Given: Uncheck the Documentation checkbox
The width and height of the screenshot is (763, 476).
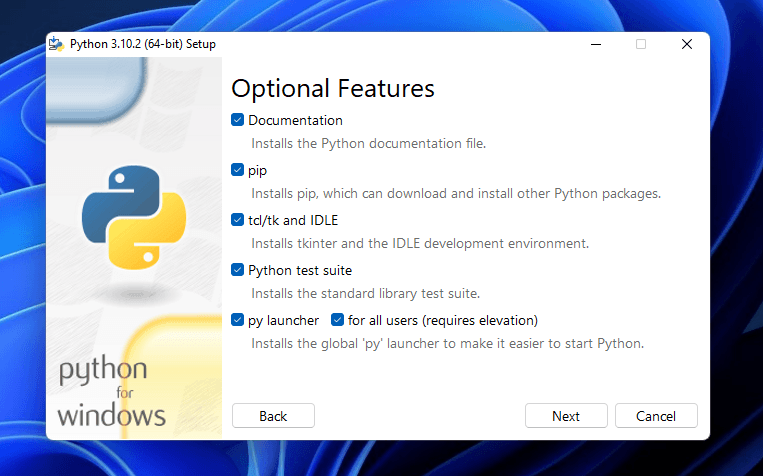Looking at the screenshot, I should [x=237, y=120].
